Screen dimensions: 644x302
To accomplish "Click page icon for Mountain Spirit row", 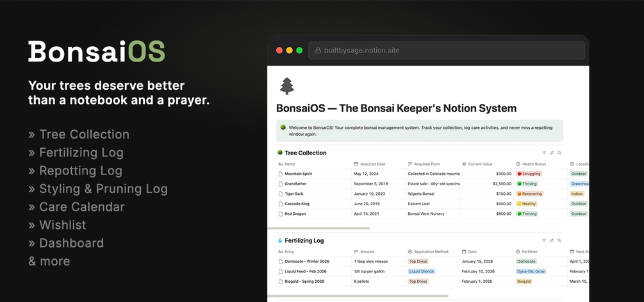I will coord(281,174).
